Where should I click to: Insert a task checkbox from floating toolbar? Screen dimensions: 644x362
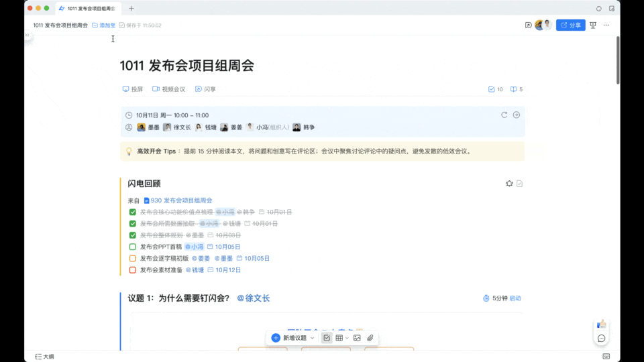tap(327, 338)
